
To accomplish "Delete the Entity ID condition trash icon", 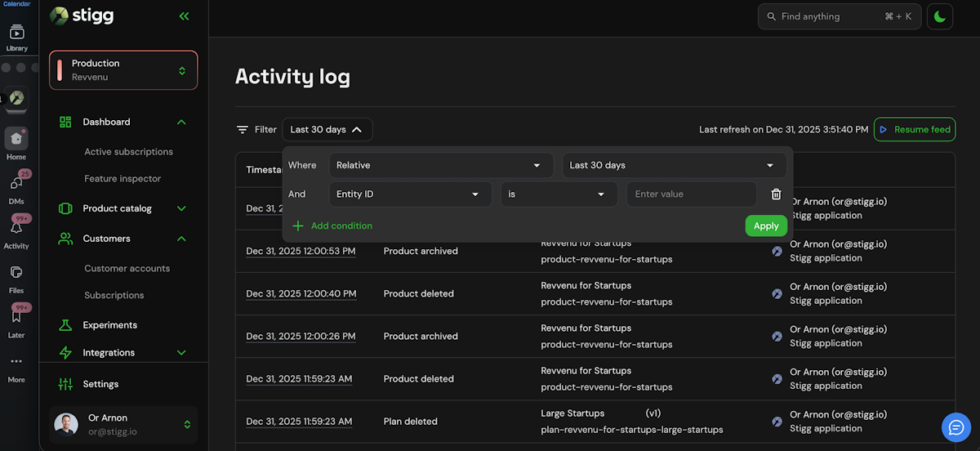I will 776,194.
